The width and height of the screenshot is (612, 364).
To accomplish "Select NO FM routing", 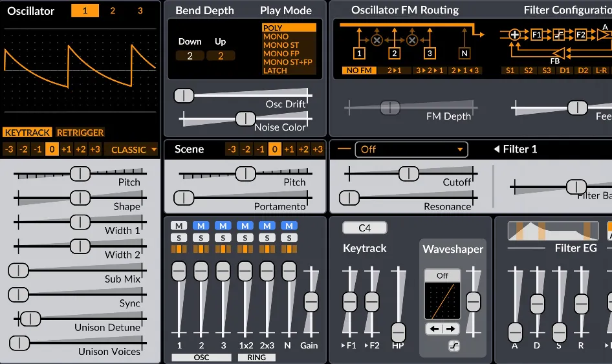I will 359,70.
